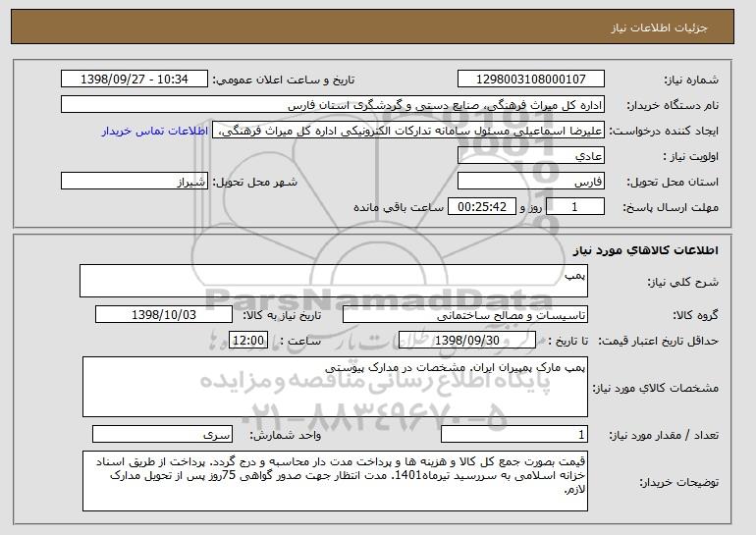Select the اولویت نیاز field showing عادي
Viewport: 756px width, 535px height.
point(531,156)
